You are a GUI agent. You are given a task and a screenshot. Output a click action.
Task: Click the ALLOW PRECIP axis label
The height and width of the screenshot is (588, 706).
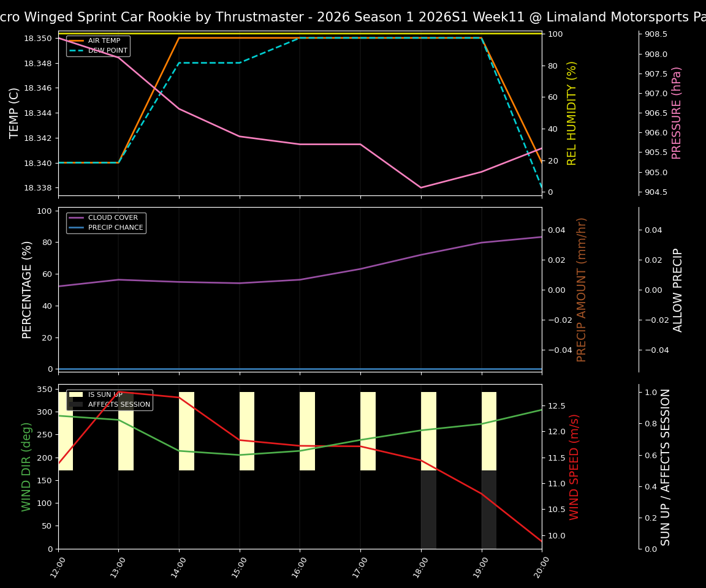677,287
